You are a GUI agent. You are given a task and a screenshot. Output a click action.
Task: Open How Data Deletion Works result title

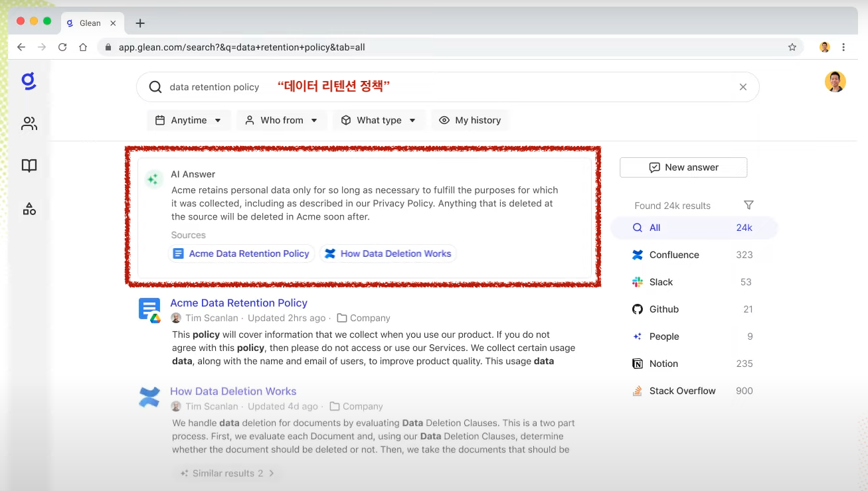[x=233, y=391]
